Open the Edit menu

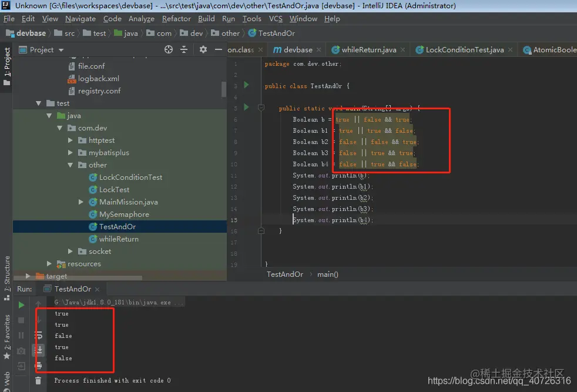point(28,18)
